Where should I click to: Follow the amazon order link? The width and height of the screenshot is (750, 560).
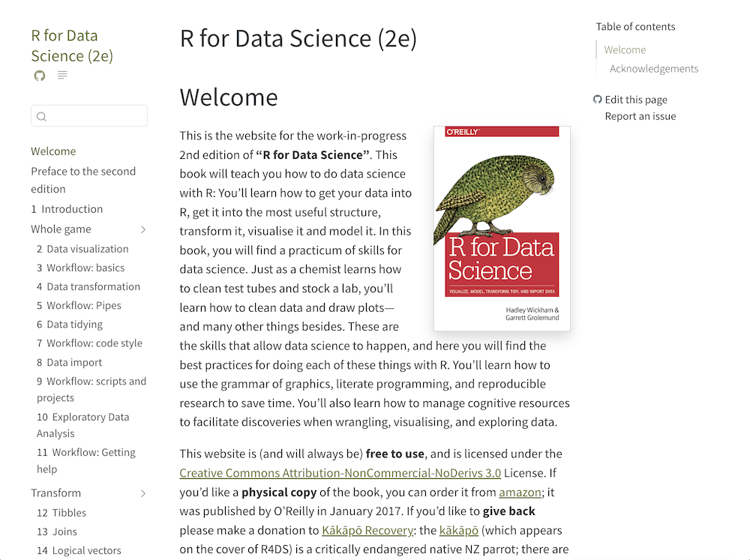coord(519,493)
